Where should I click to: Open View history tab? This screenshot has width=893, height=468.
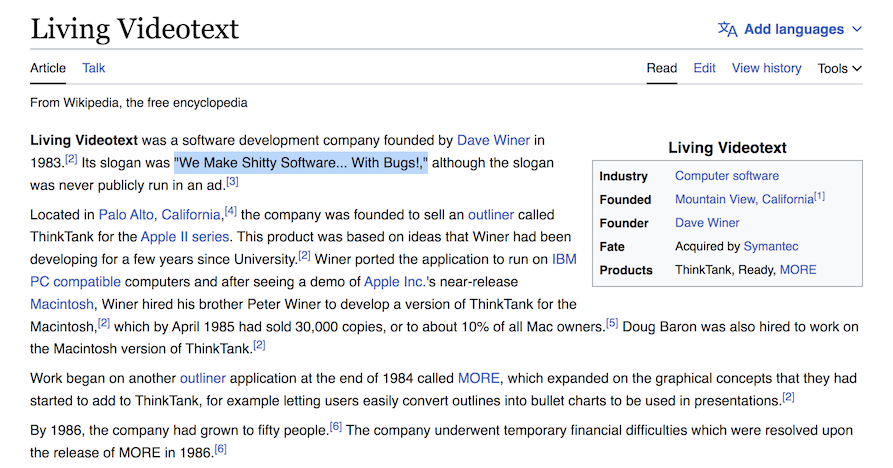click(766, 68)
